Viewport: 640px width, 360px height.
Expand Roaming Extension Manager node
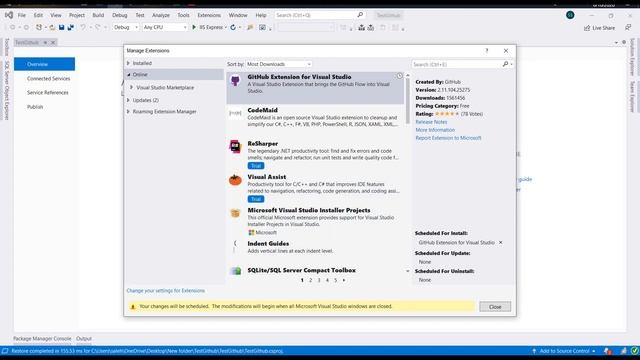tap(128, 111)
